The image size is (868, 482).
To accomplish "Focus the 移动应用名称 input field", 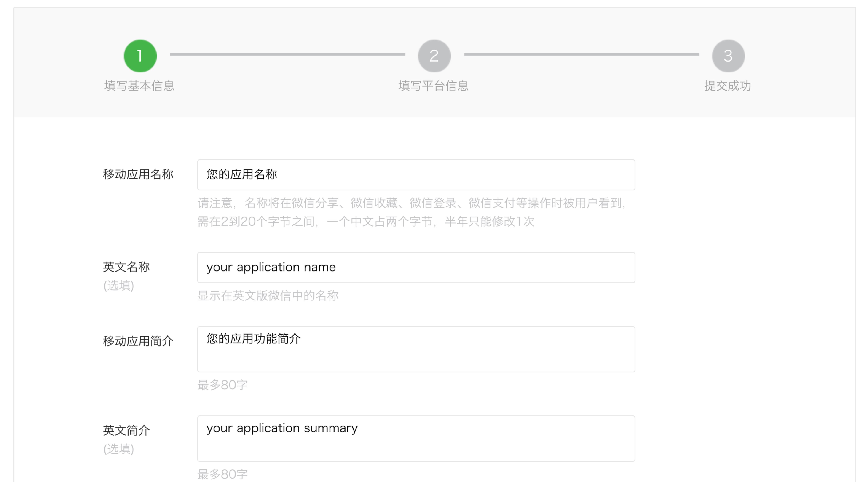I will (x=416, y=175).
